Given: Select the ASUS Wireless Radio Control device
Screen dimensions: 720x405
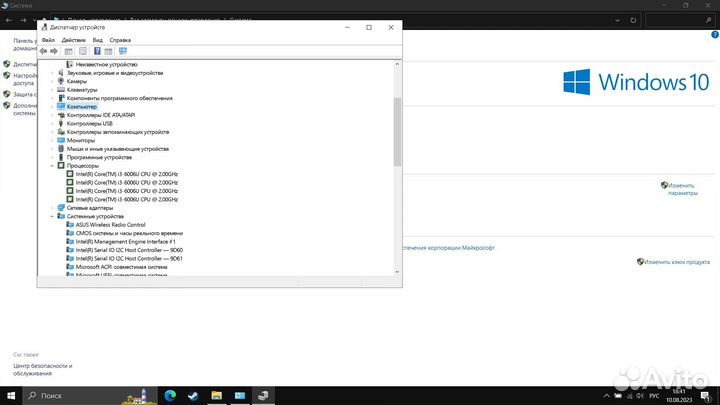Looking at the screenshot, I should (x=110, y=225).
